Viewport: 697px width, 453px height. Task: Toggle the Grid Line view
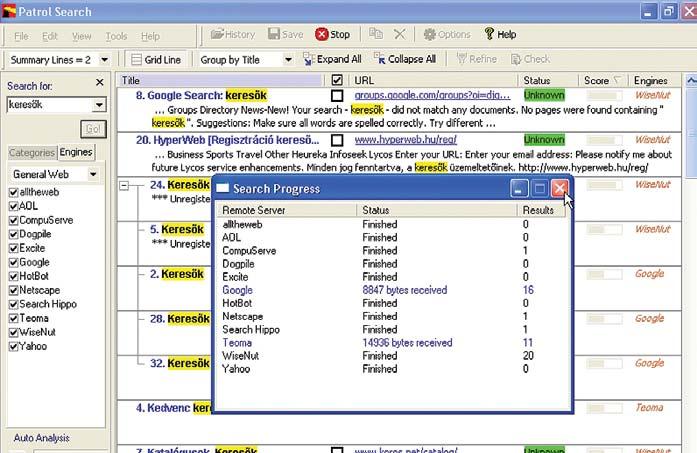coord(156,60)
